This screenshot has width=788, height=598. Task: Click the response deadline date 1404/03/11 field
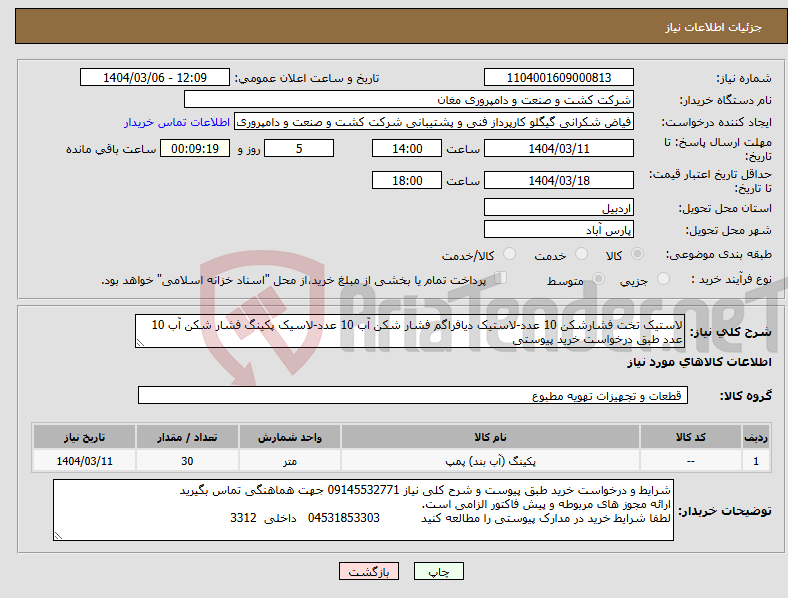click(558, 148)
